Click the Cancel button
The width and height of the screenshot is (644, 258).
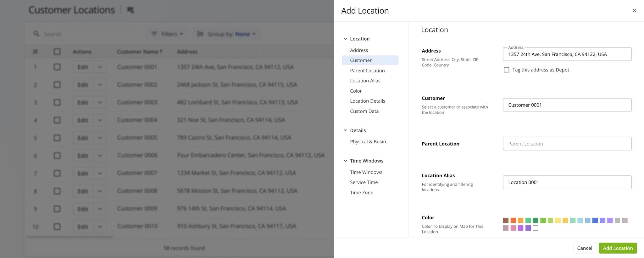(585, 248)
